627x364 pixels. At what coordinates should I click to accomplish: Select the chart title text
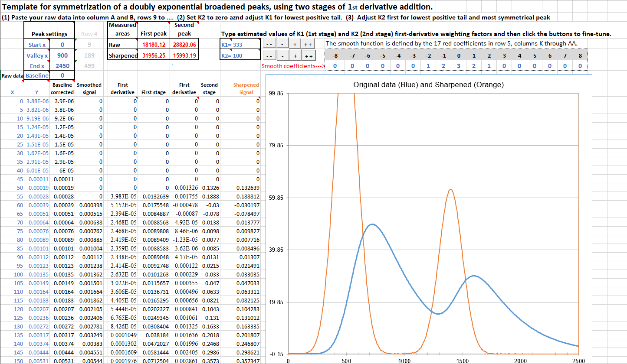point(429,85)
